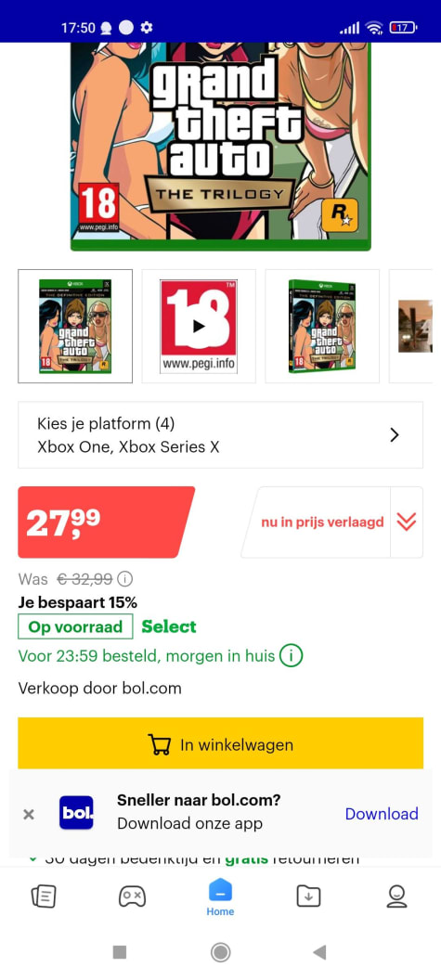Screen dimensions: 441x980
Task: Open the profile icon in bottom bar
Action: coord(396,896)
